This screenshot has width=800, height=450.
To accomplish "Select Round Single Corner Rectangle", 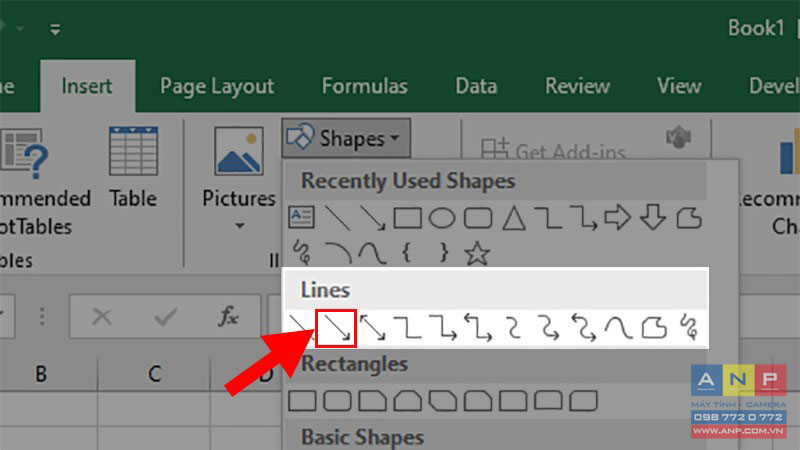I will point(513,401).
